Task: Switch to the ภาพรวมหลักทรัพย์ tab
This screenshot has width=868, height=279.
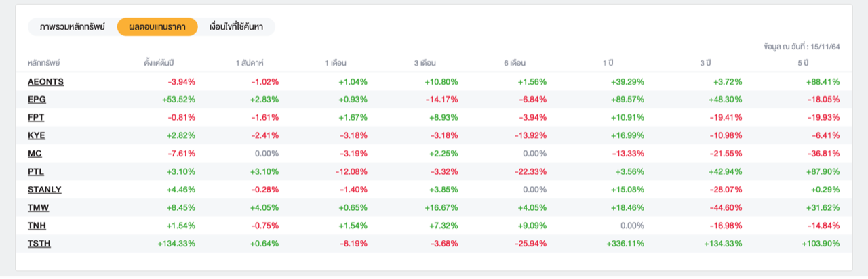Action: click(73, 27)
